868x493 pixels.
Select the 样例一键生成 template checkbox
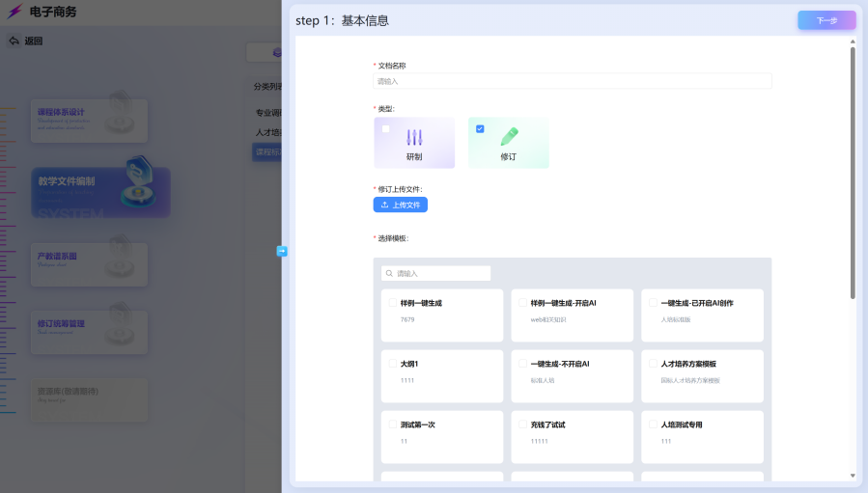392,303
